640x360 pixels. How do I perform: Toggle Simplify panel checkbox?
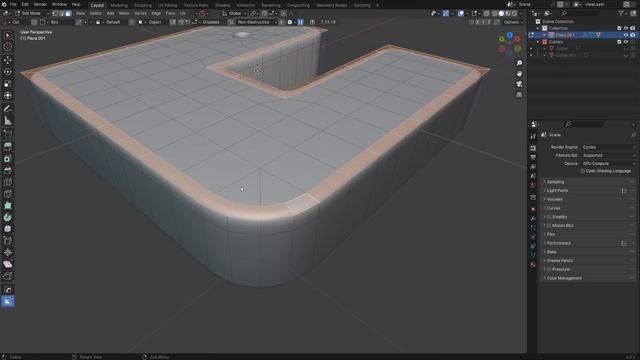[x=549, y=217]
